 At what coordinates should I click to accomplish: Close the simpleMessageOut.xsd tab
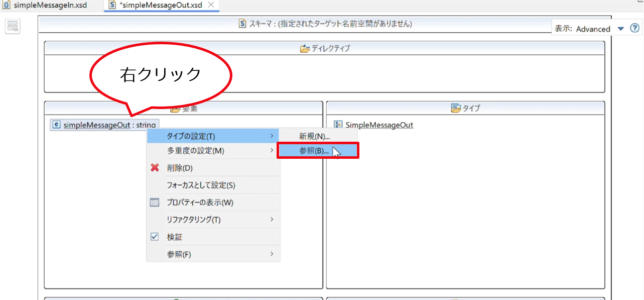211,5
